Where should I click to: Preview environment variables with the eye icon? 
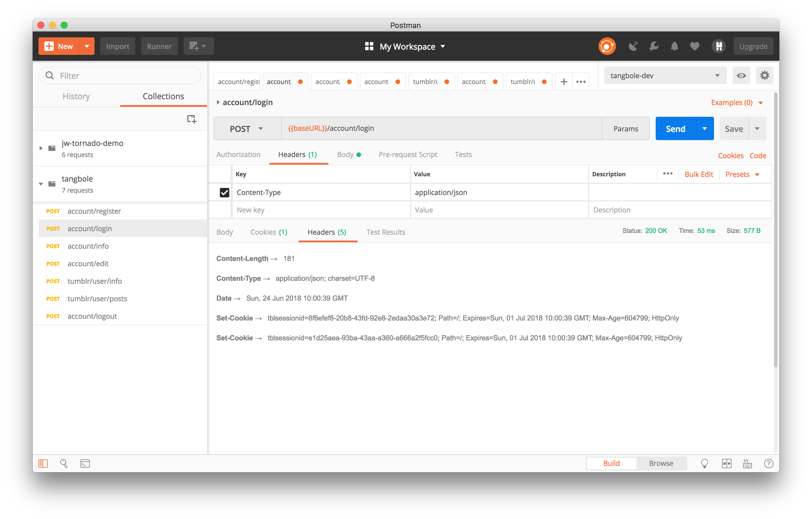point(741,75)
